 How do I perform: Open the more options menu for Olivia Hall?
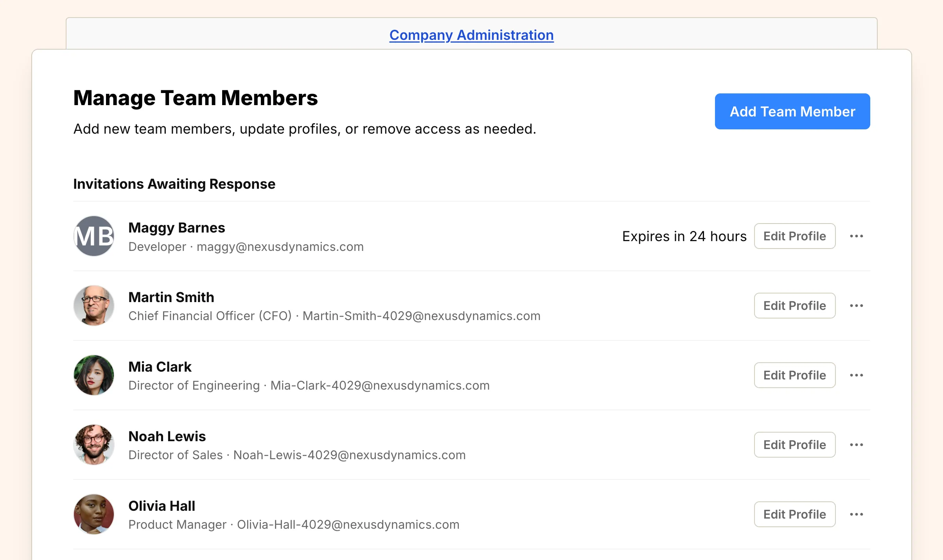click(857, 514)
